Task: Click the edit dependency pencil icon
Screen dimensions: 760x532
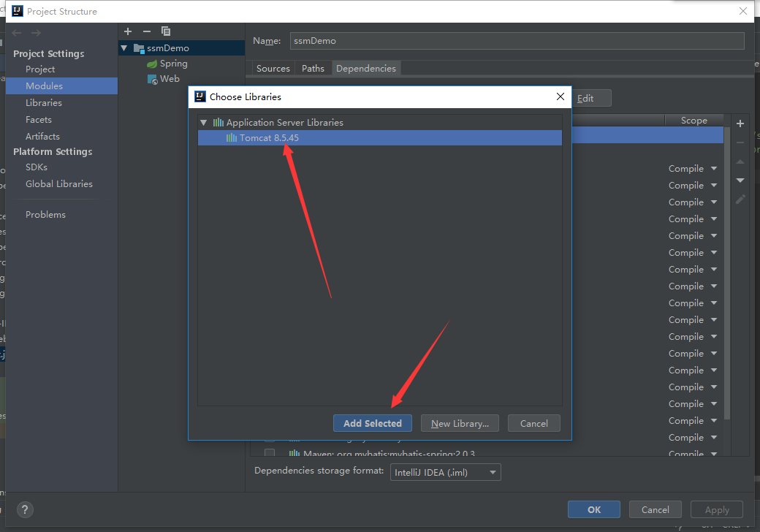Action: (x=740, y=199)
